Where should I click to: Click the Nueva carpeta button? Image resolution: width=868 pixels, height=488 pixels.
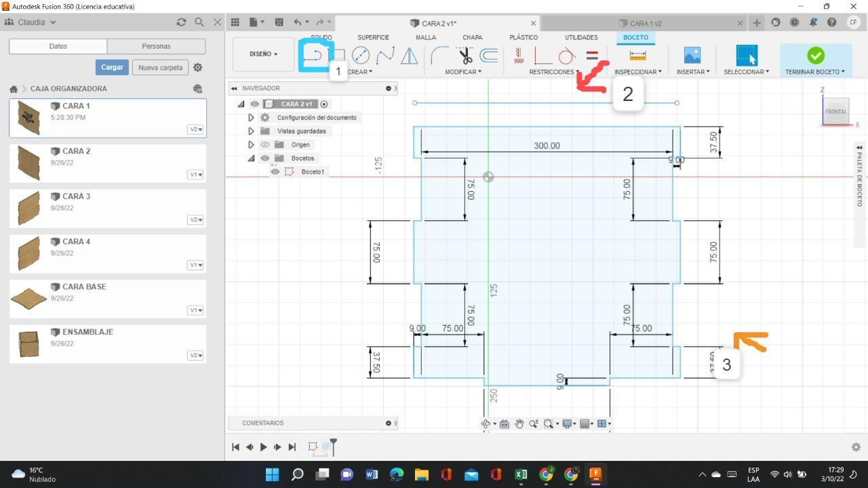pyautogui.click(x=160, y=67)
